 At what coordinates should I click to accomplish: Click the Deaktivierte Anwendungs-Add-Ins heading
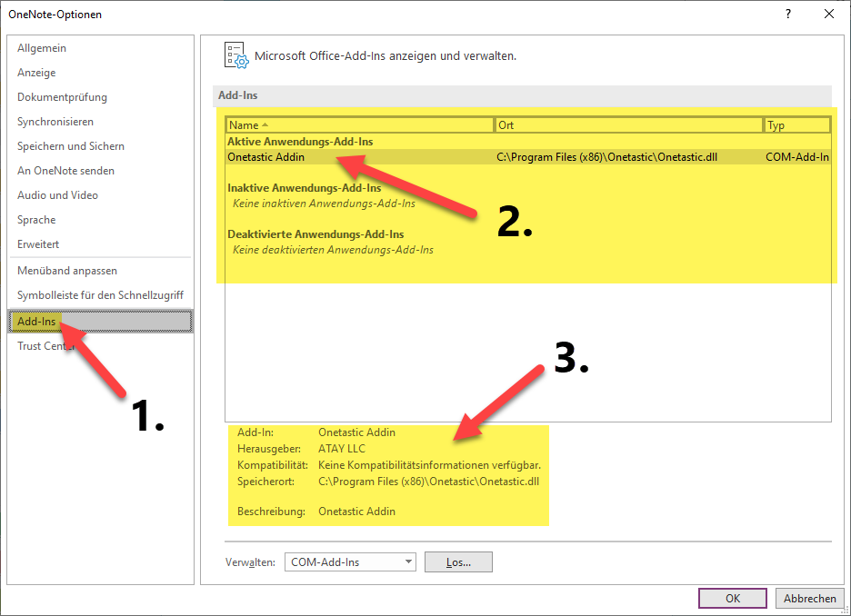tap(315, 234)
